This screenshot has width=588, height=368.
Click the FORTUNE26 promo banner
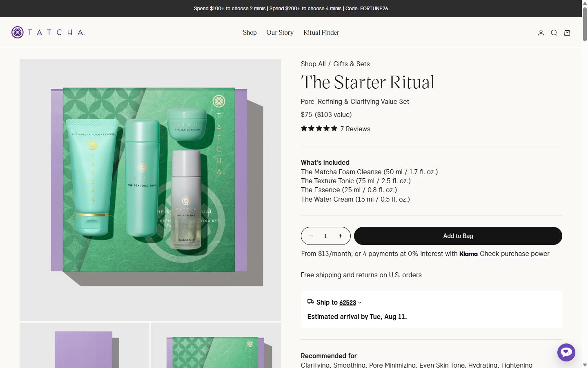291,9
